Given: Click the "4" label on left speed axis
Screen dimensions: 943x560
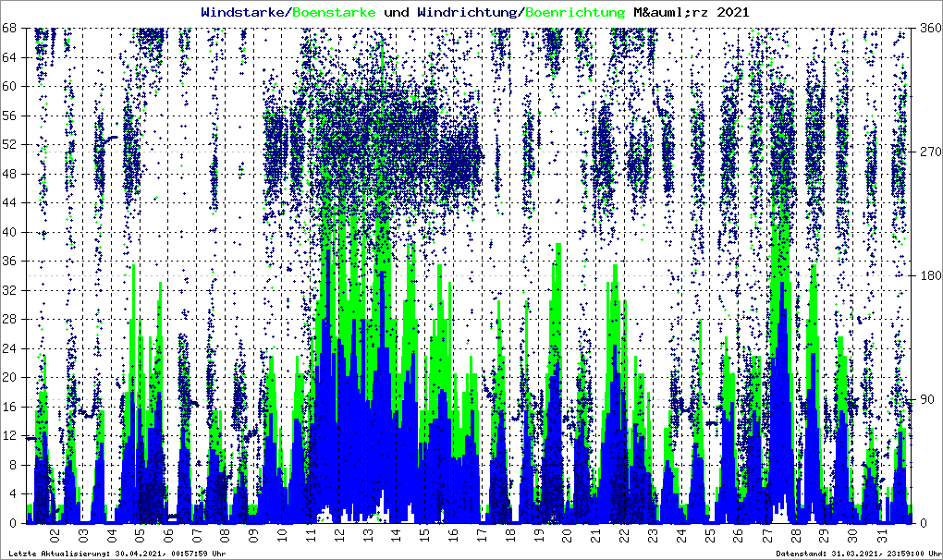Looking at the screenshot, I should click(x=12, y=494).
